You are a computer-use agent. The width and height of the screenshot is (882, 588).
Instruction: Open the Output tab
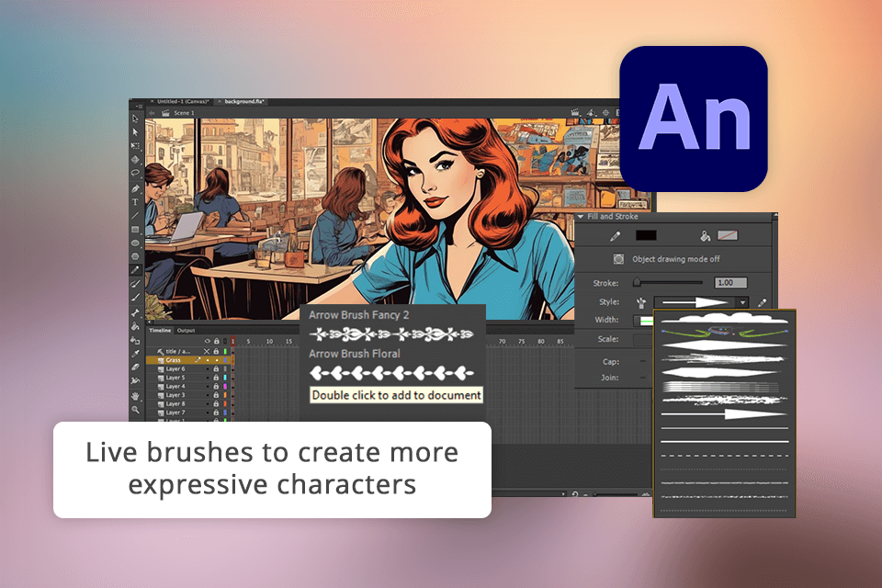tap(186, 331)
